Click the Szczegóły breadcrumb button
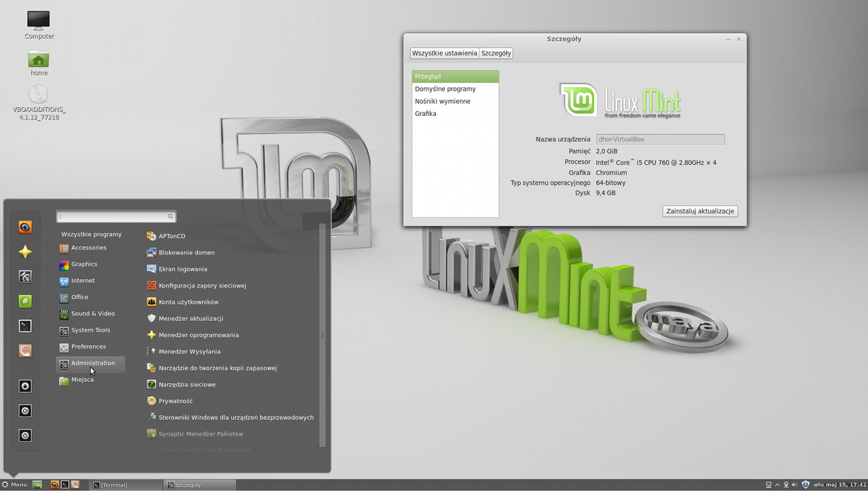 496,53
